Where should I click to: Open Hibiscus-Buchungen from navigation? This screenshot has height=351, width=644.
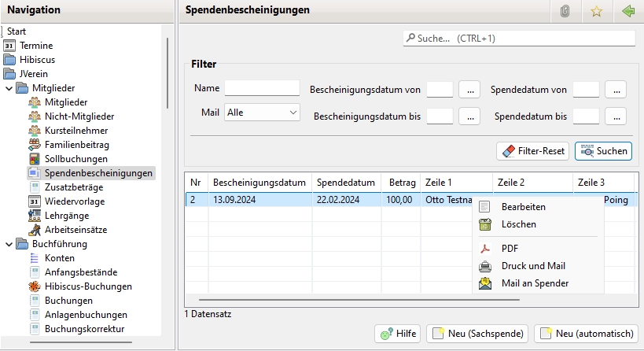click(88, 286)
